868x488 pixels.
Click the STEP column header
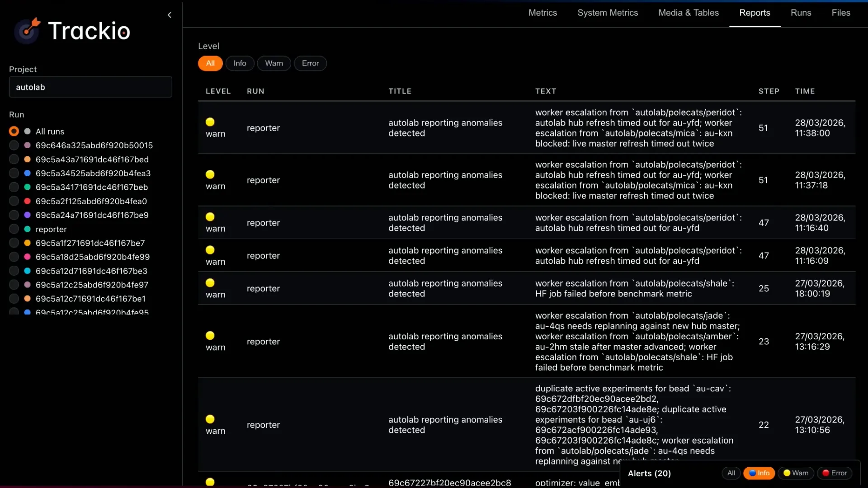pos(769,91)
